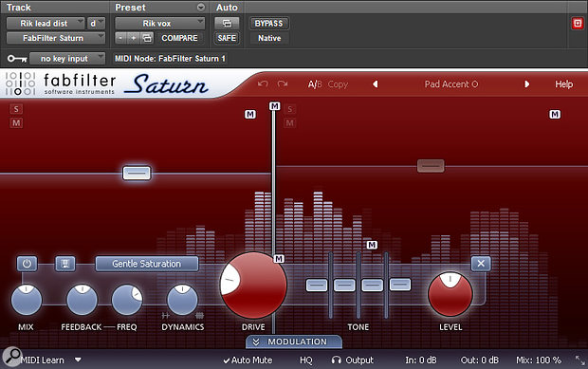Image resolution: width=588 pixels, height=369 pixels.
Task: Click the M modulation marker above crossover line
Action: pyautogui.click(x=274, y=106)
